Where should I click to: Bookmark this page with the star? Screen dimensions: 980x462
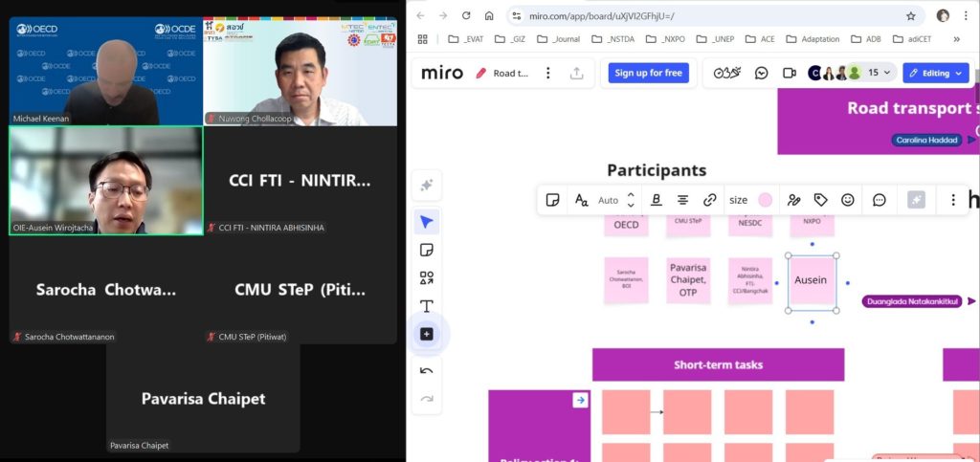911,16
